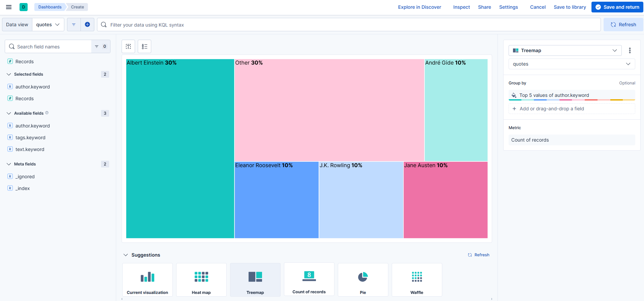Click Explore in Discover
Screen dimensions: 644x301
[x=419, y=7]
